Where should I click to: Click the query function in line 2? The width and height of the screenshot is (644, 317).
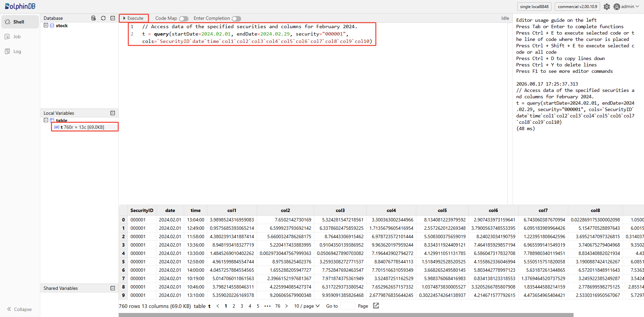click(161, 34)
